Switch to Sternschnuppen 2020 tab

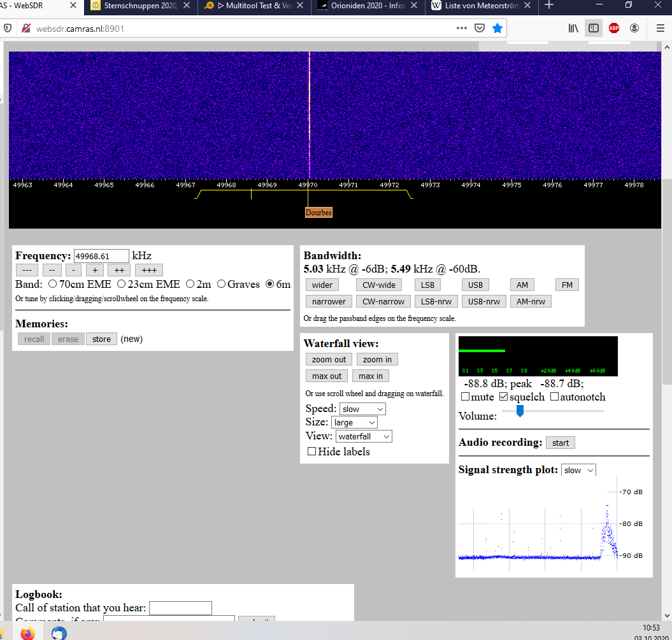(141, 6)
